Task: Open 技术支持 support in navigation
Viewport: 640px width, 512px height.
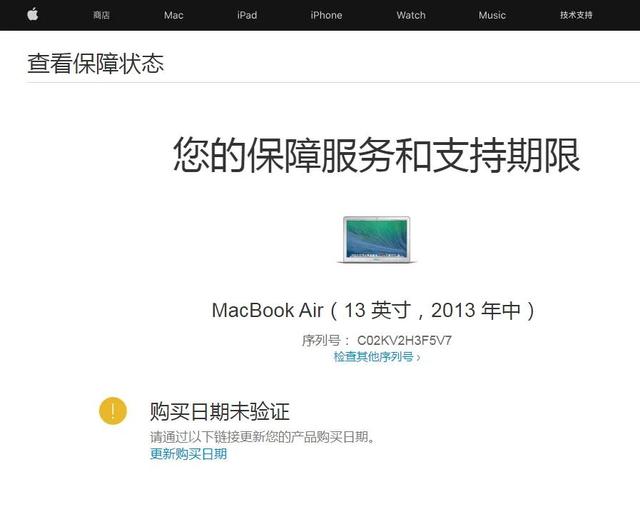Action: [576, 15]
